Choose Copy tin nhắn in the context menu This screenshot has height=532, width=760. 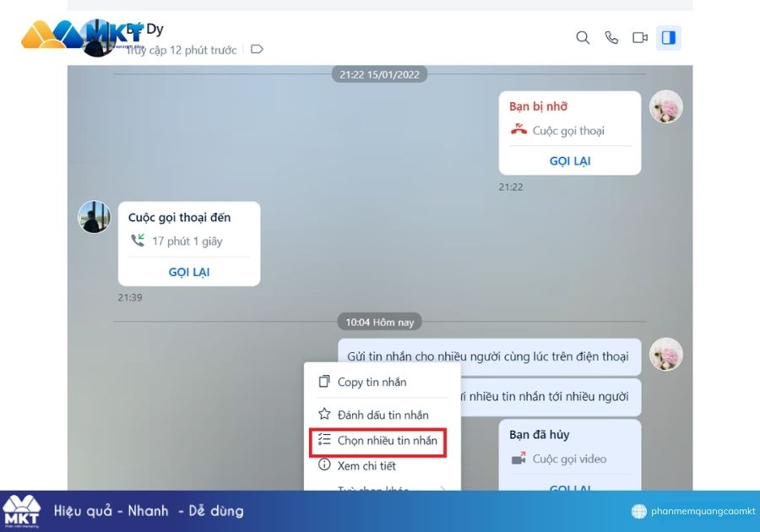pos(372,382)
